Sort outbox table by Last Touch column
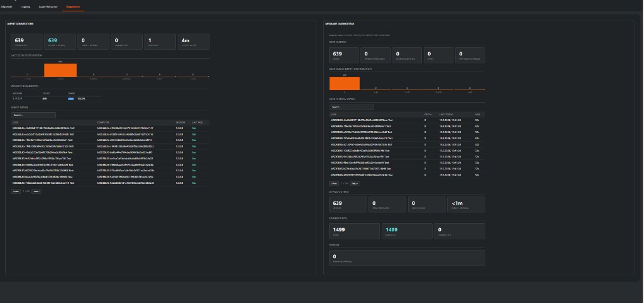Screen dimensions: 644x303 (x=446, y=114)
